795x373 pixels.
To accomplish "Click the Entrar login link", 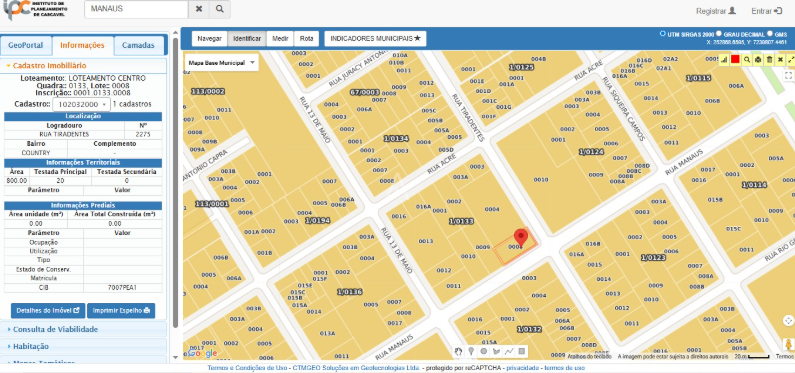I will click(767, 11).
